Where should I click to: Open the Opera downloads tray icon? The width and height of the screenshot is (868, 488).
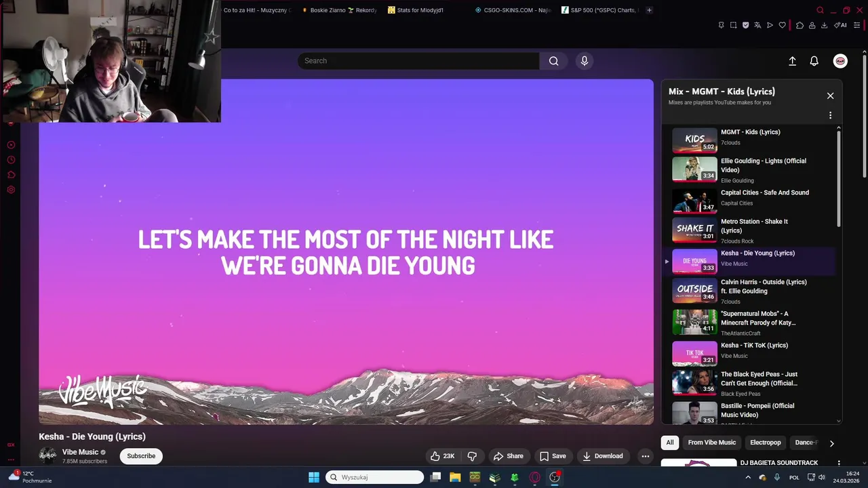click(824, 25)
